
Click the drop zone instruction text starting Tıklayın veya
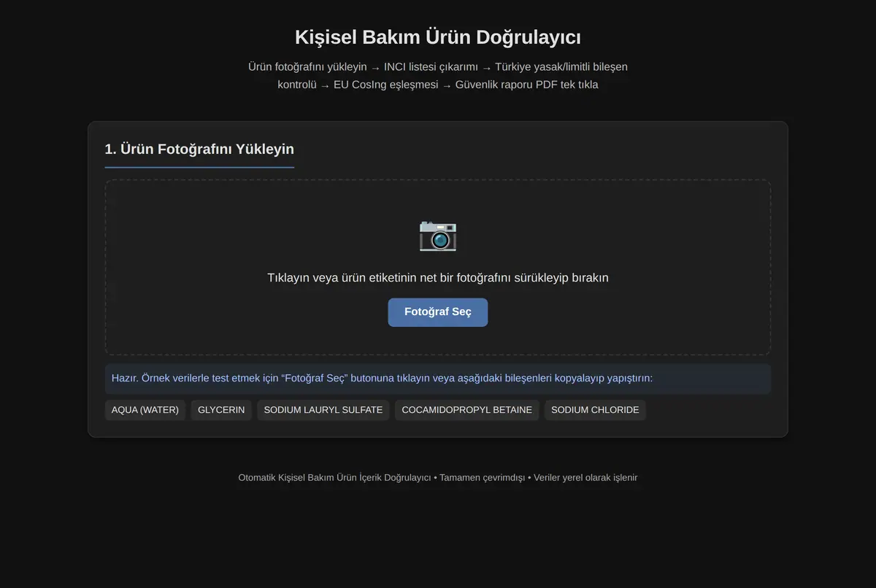[x=438, y=278]
